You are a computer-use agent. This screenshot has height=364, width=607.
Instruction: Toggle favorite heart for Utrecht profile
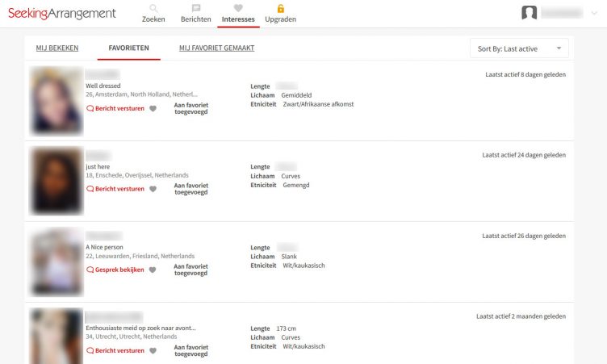tap(153, 350)
